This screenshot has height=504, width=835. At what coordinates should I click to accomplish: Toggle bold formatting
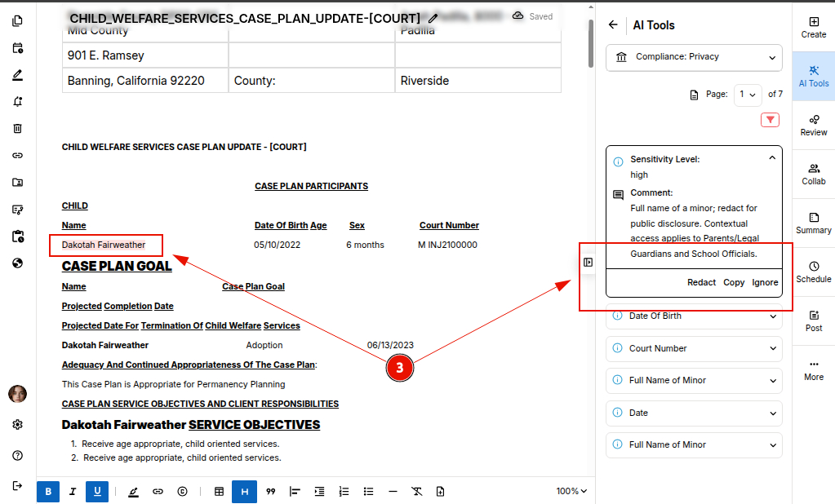(x=48, y=492)
